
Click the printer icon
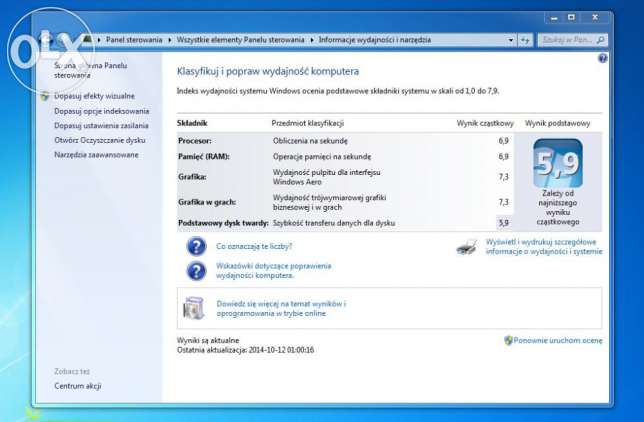(467, 247)
